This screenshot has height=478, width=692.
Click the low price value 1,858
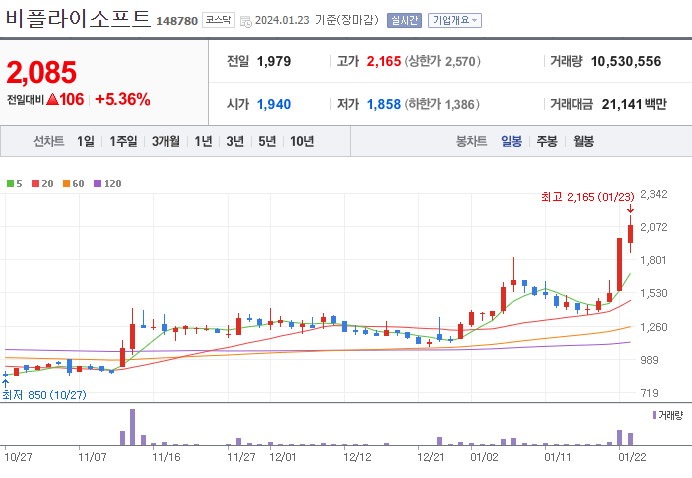tap(384, 105)
